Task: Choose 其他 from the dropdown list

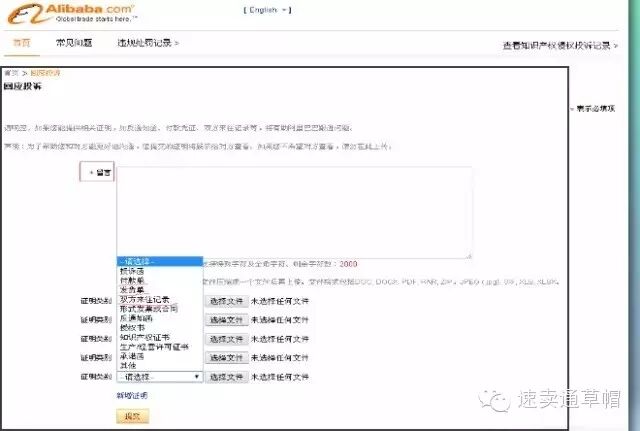Action: point(160,365)
